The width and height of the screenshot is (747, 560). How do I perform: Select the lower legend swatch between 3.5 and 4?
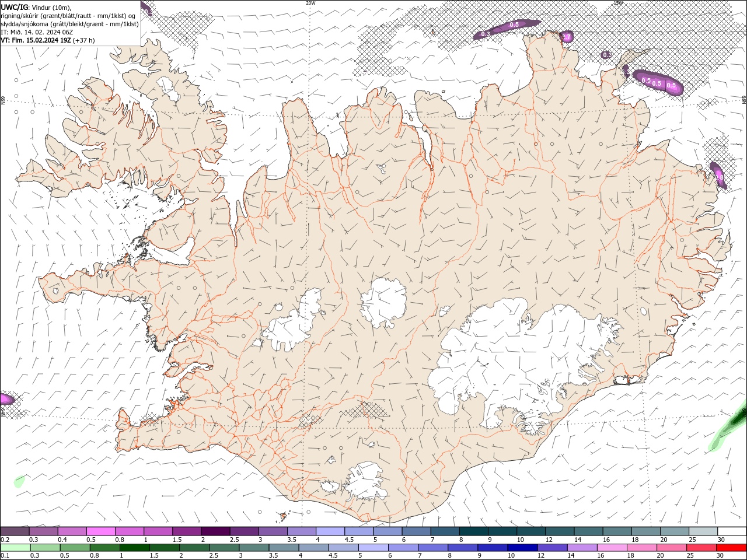click(x=284, y=548)
